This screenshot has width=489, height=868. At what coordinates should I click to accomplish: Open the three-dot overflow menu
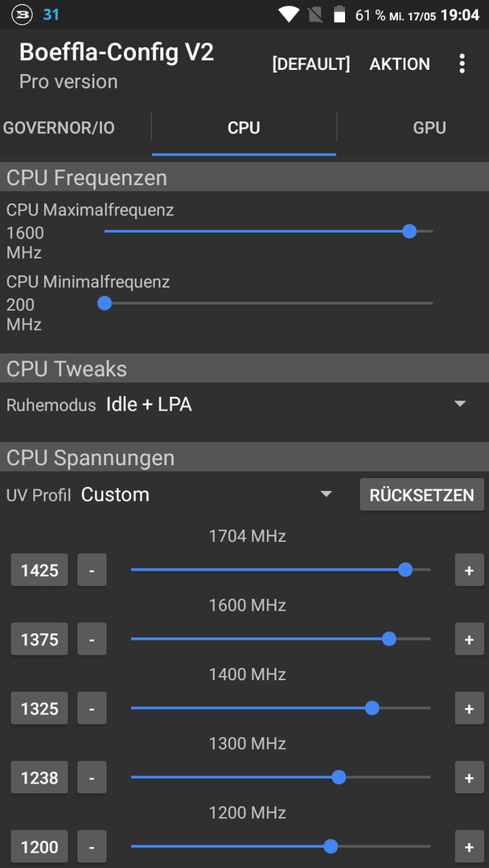click(x=462, y=64)
